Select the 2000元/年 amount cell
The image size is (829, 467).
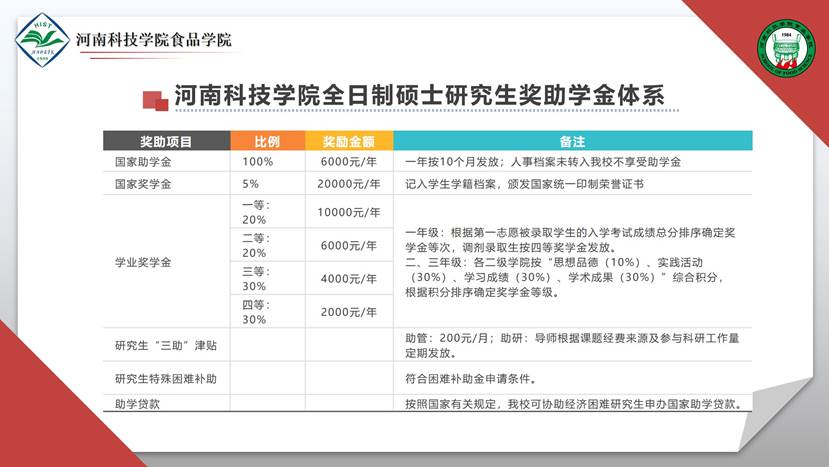pos(349,312)
